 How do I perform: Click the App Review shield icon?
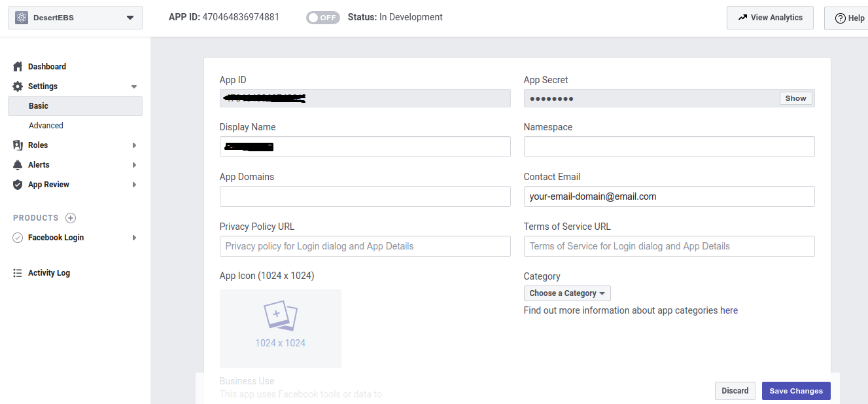[x=18, y=185]
